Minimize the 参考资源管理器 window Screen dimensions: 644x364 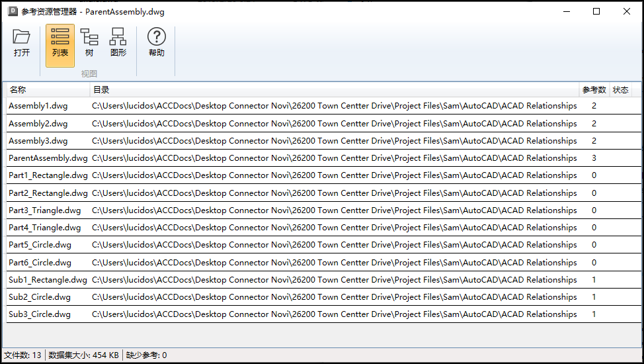click(x=567, y=11)
